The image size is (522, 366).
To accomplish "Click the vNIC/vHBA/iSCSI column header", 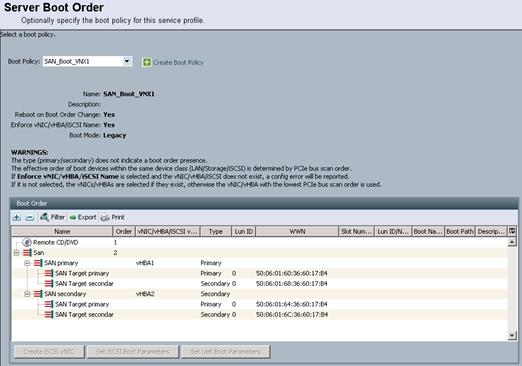I will 168,231.
